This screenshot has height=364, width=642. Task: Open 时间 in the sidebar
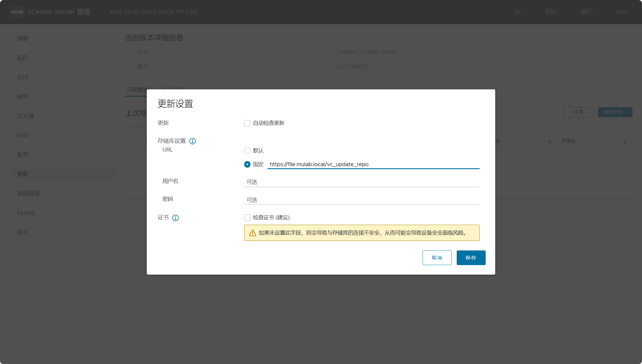tap(23, 135)
